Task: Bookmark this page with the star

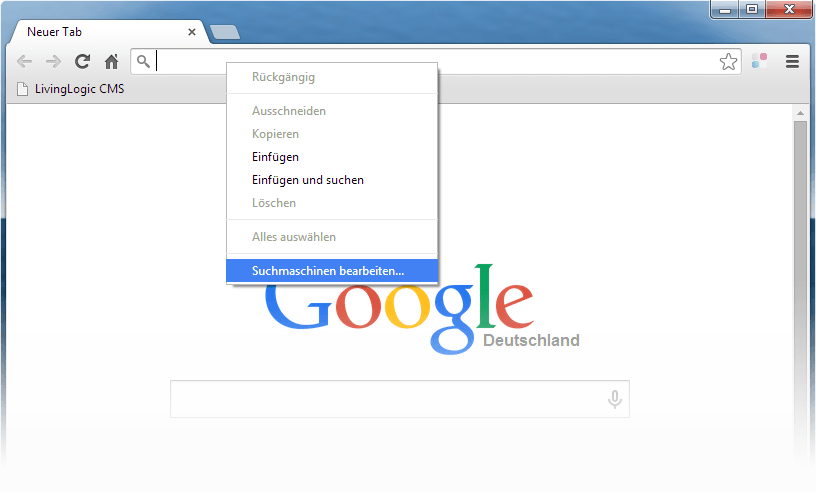Action: pos(728,61)
